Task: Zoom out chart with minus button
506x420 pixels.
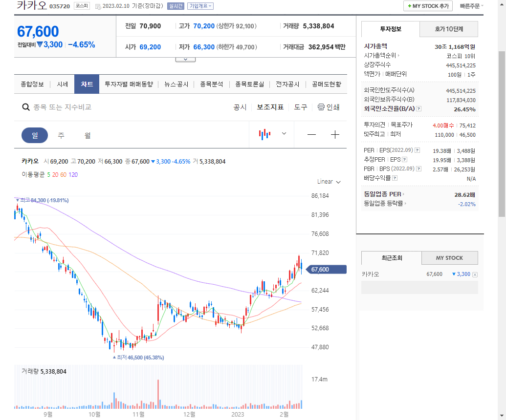Action: (x=311, y=134)
